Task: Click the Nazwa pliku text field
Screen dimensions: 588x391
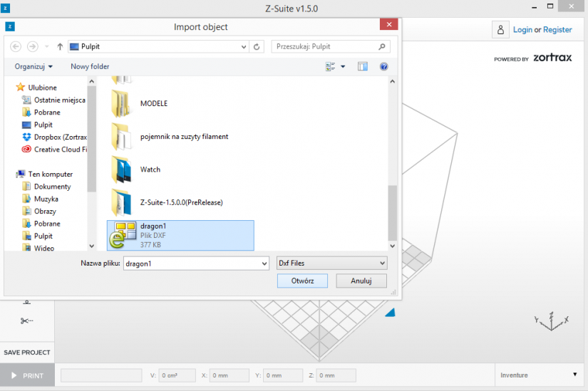Action: (196, 264)
